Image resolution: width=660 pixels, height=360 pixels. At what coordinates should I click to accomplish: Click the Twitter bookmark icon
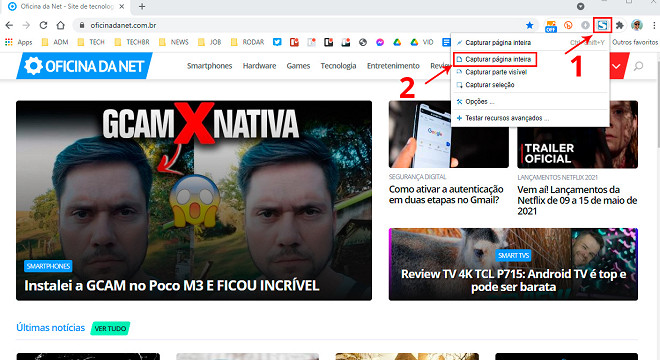click(277, 42)
